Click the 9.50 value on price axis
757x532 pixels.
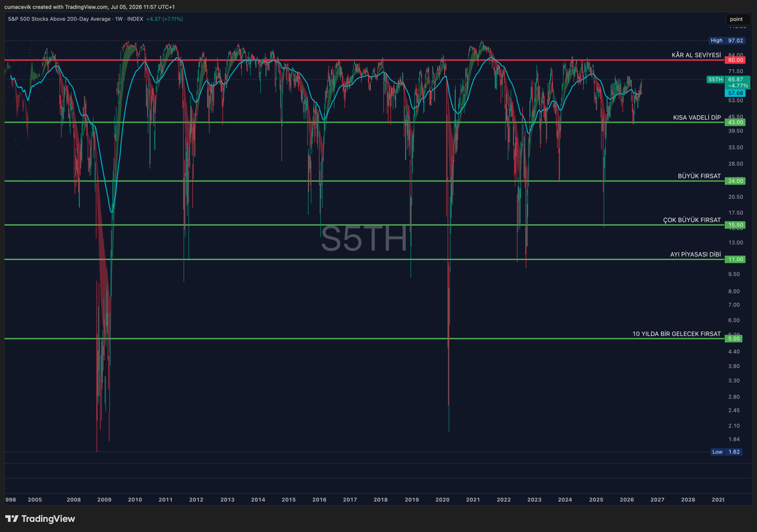[734, 274]
